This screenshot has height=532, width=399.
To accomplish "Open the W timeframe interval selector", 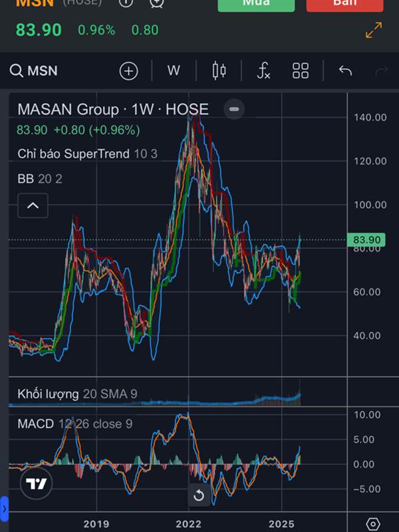I will pyautogui.click(x=174, y=70).
